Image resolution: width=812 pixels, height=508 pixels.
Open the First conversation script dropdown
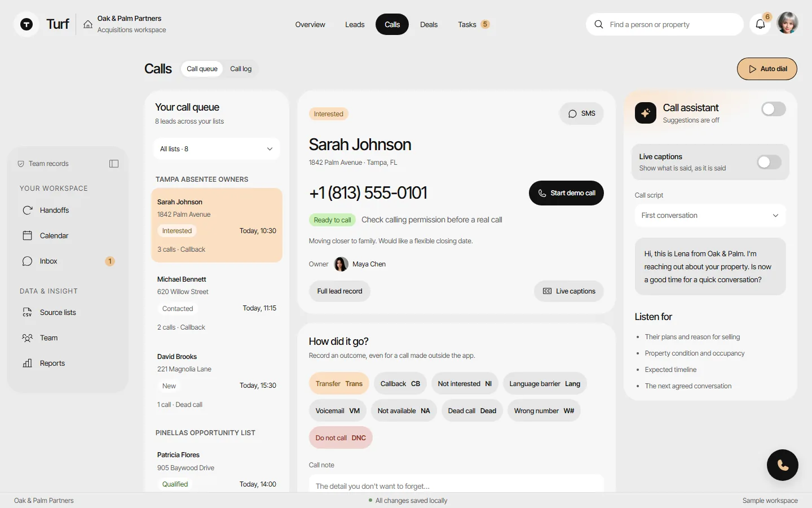[710, 216]
